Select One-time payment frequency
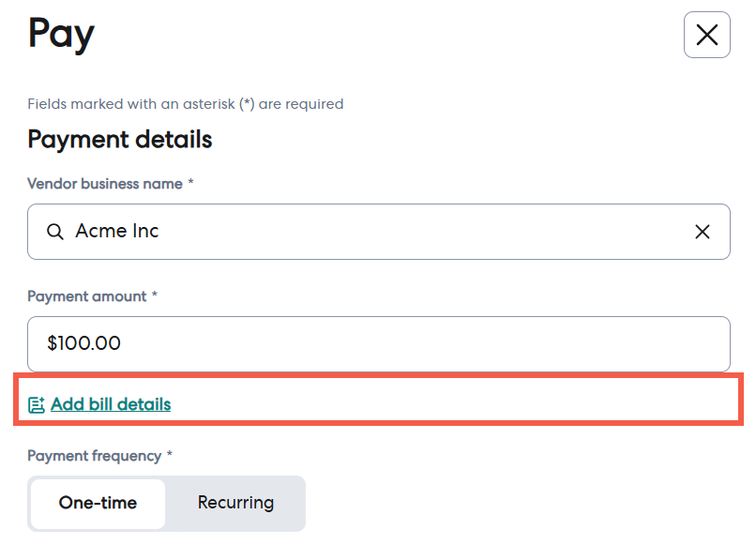 point(98,503)
